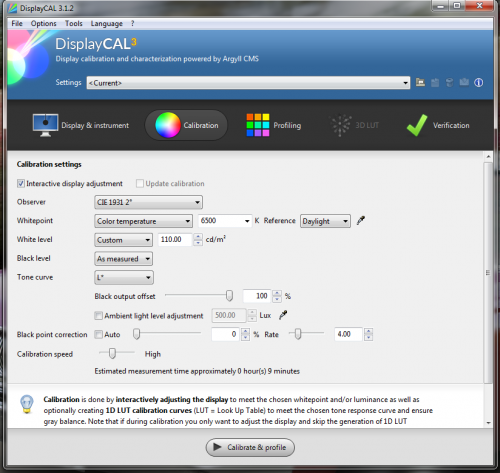
Task: Increase White level with up spinner arrow
Action: 198,236
